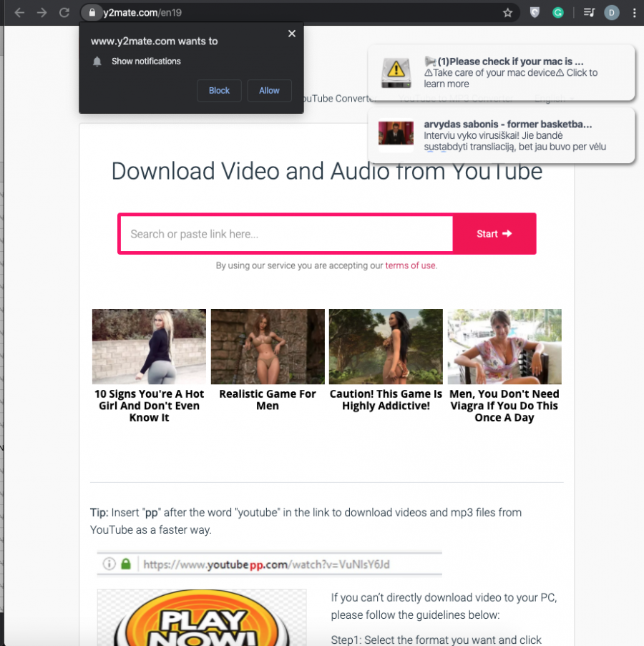Click the jungle game ad thumbnail
Screen dimensions: 644x646
[386, 346]
